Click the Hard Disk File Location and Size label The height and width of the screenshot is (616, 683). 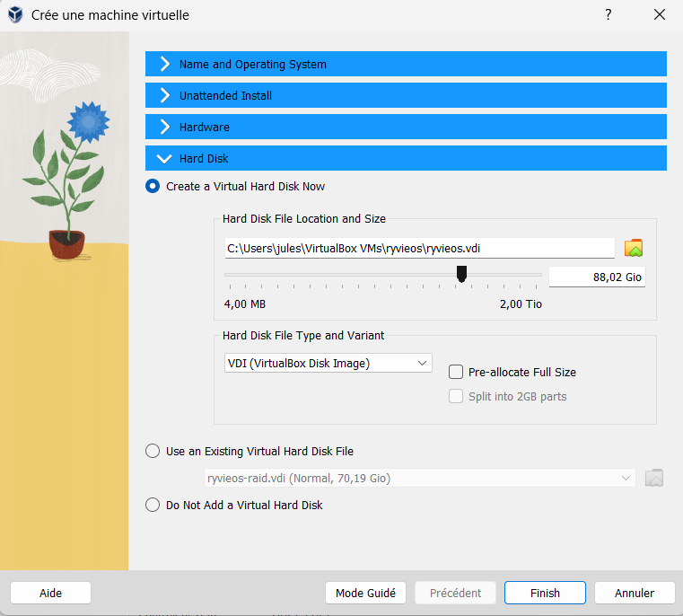pos(304,218)
